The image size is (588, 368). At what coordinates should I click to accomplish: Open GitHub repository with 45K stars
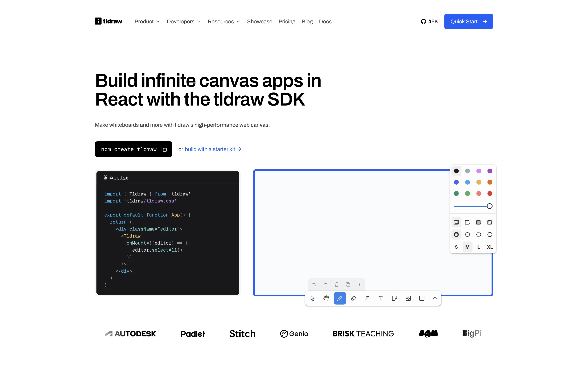[x=429, y=21]
